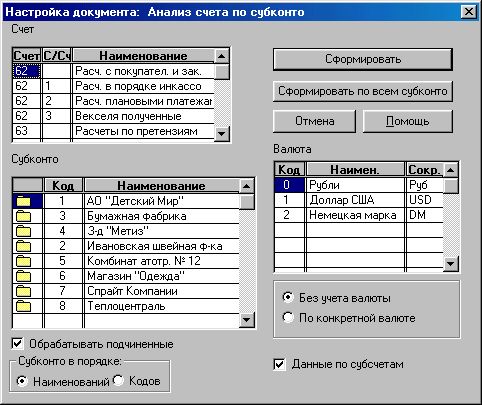Image resolution: width=482 pixels, height=405 pixels.
Task: Click folder icon next to Магазин "Одежда"
Action: 24,276
